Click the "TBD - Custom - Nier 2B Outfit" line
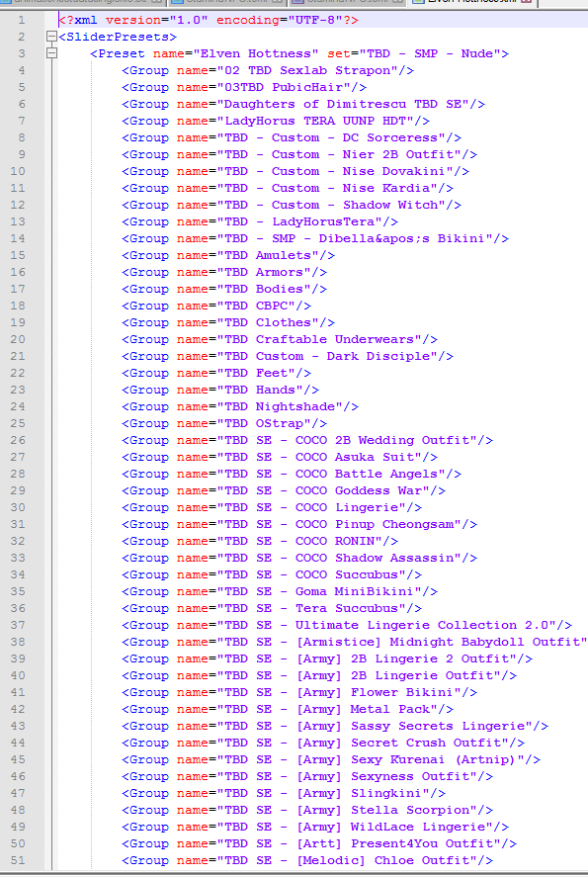This screenshot has width=588, height=877. pyautogui.click(x=299, y=154)
